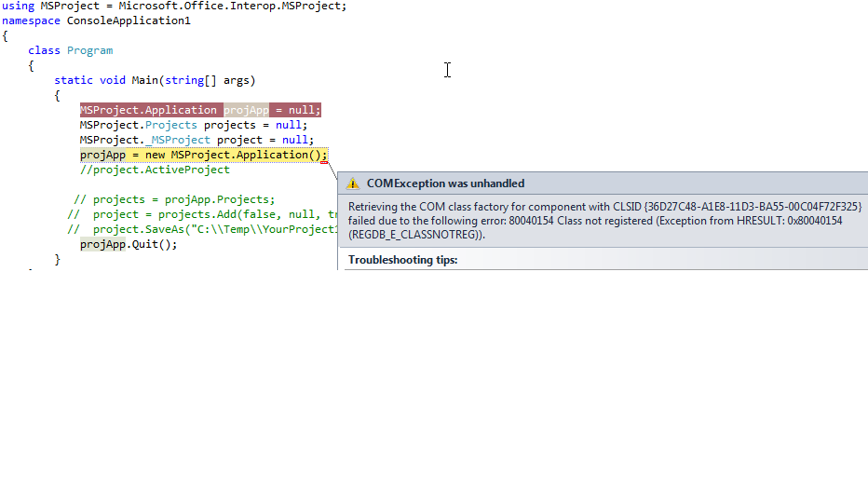Screen dimensions: 868x503
Task: Click the 'MSProject.Application' type in the red highlighted line
Action: [148, 110]
